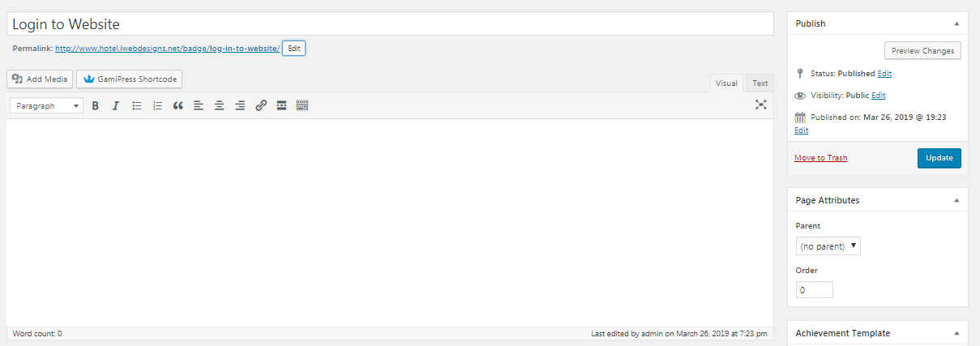Viewport: 980px width, 346px height.
Task: Enable distraction-free writing mode
Action: pyautogui.click(x=761, y=105)
